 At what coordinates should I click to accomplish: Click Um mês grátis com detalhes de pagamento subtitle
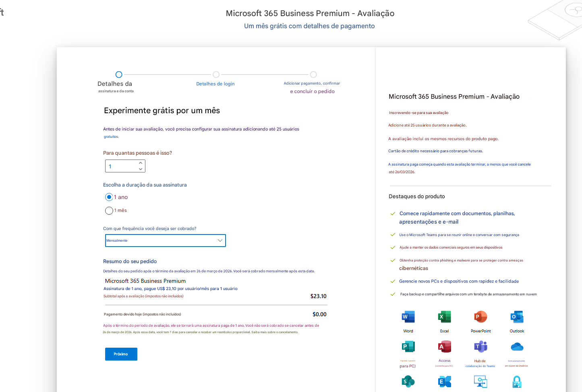309,26
